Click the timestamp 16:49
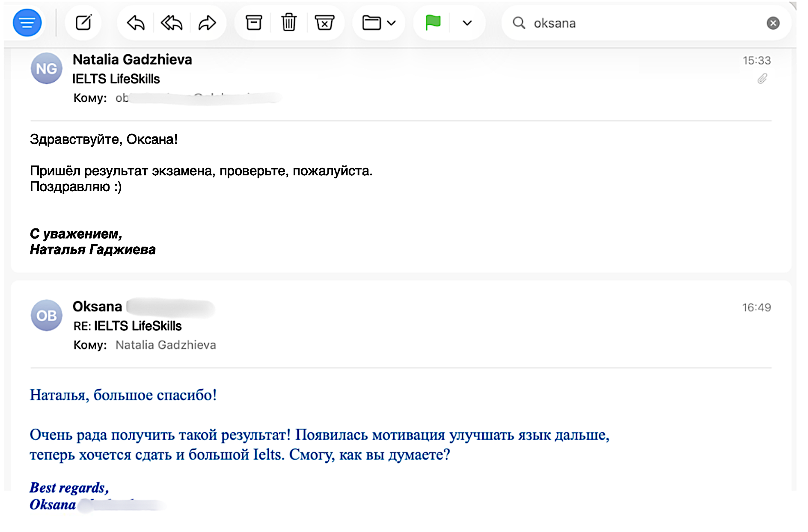 [757, 307]
